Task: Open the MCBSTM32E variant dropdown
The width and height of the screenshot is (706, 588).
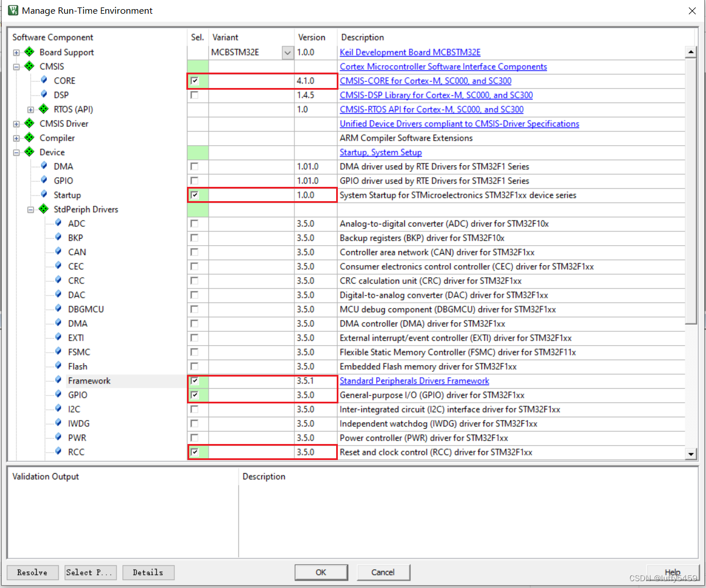Action: pos(288,53)
